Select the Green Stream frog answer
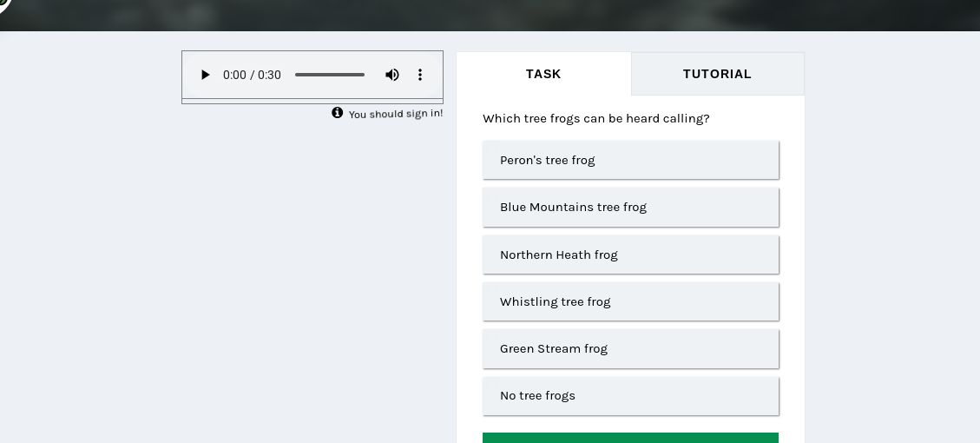The width and height of the screenshot is (980, 443). (630, 348)
